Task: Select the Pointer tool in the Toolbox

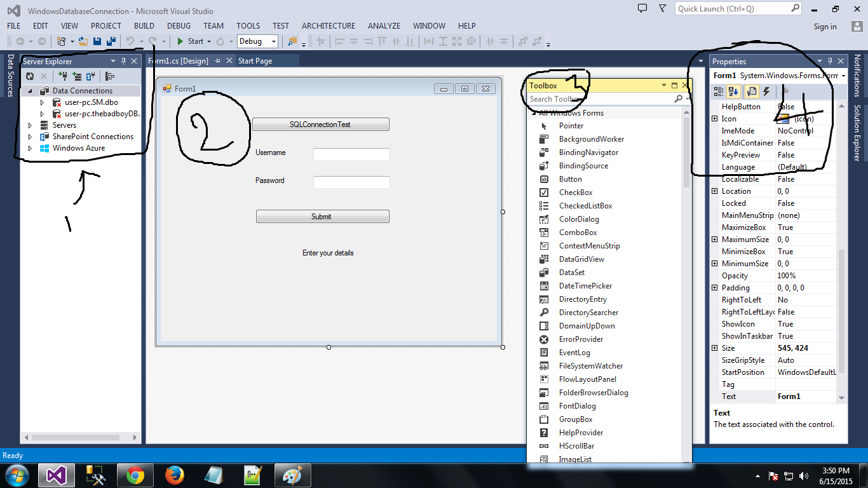Action: point(571,126)
